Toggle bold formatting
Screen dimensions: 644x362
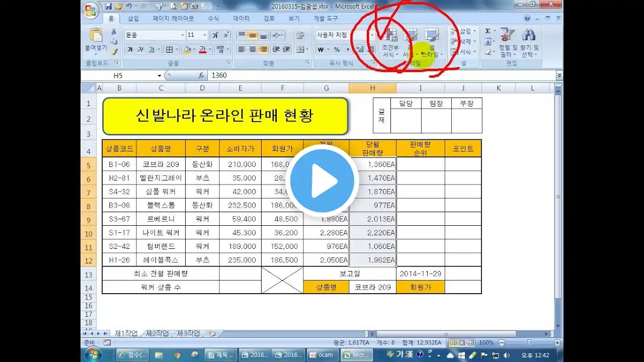pos(130,50)
